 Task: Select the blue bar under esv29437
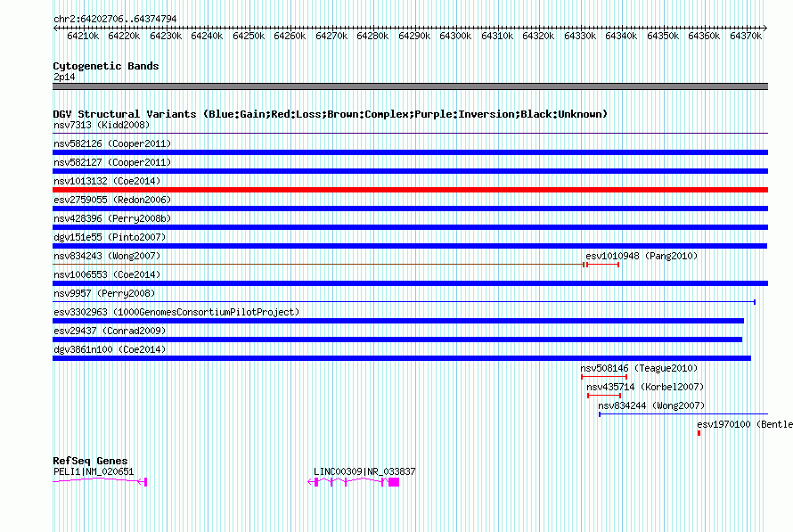tap(397, 340)
